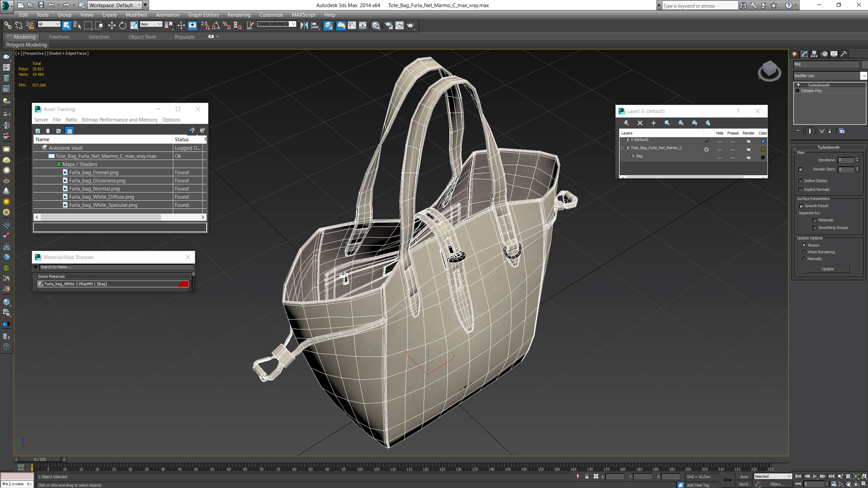Select the Move transform tool
Screen dimensions: 868x488
click(112, 26)
